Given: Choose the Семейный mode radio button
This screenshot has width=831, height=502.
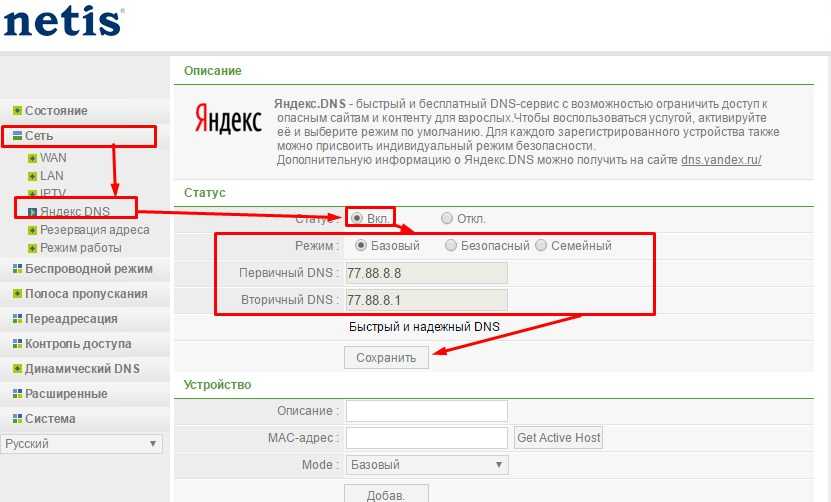Looking at the screenshot, I should point(541,246).
